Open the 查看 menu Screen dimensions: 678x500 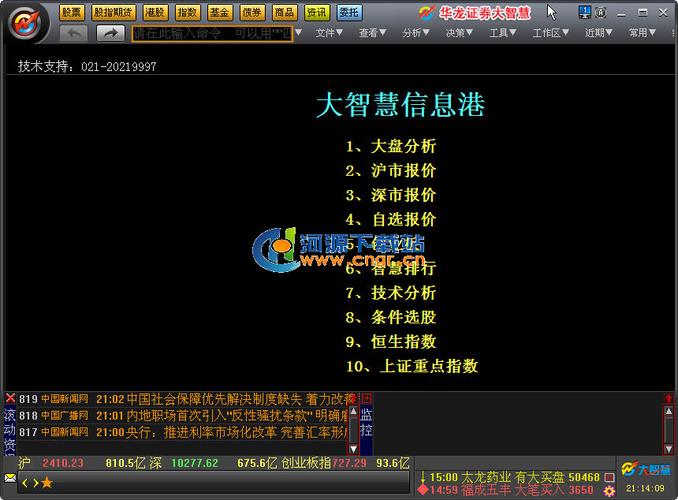(x=372, y=32)
